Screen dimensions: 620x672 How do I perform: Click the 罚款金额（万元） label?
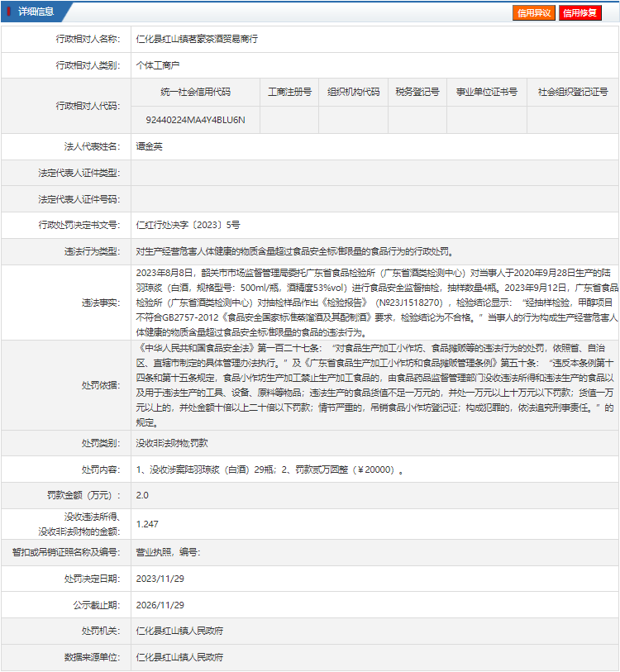click(x=83, y=495)
